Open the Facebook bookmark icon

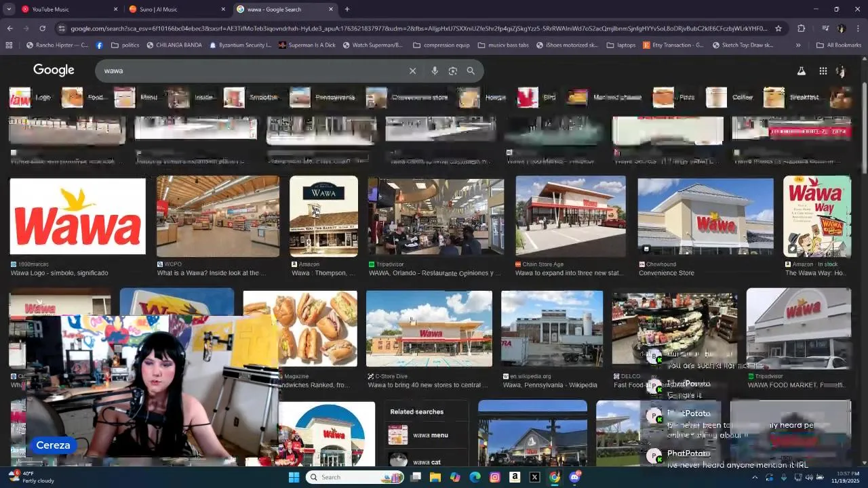point(99,45)
